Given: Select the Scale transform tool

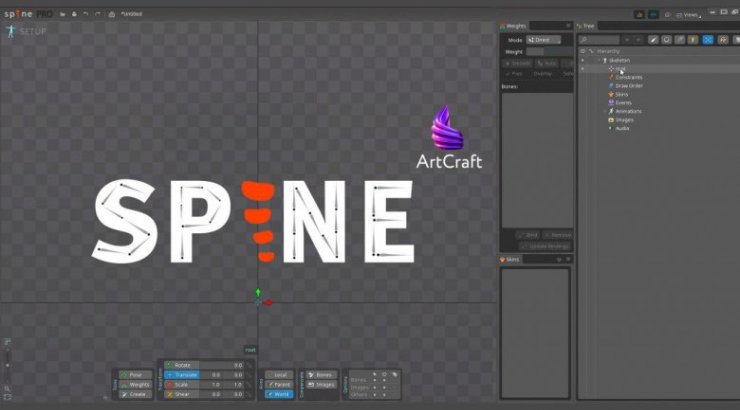Looking at the screenshot, I should (x=182, y=385).
